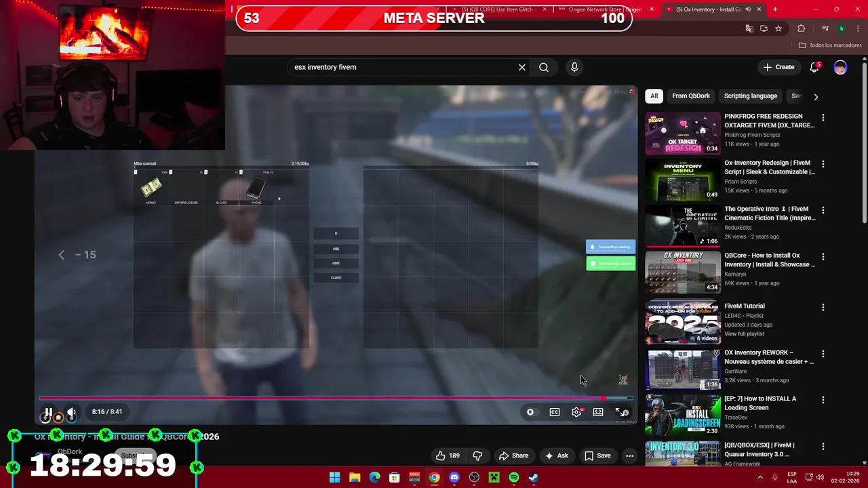
Task: Open the YouTube account avatar menu
Action: tap(840, 67)
